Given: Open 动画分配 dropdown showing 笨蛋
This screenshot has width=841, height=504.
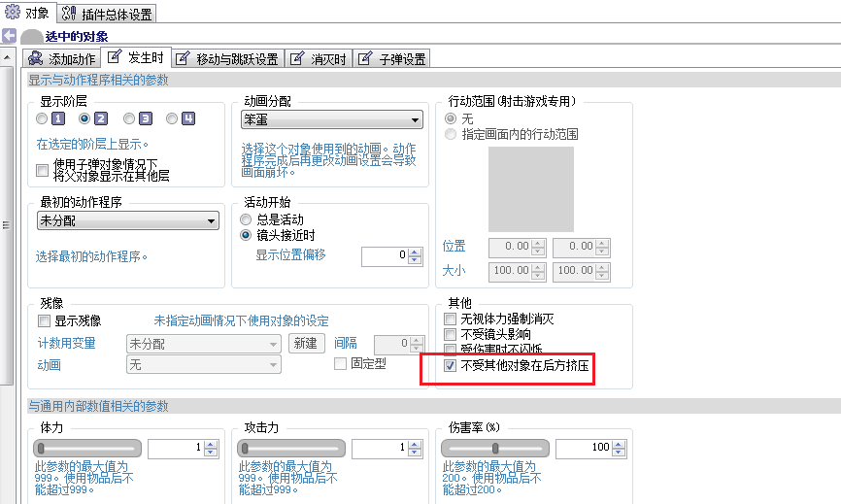Looking at the screenshot, I should pos(332,119).
